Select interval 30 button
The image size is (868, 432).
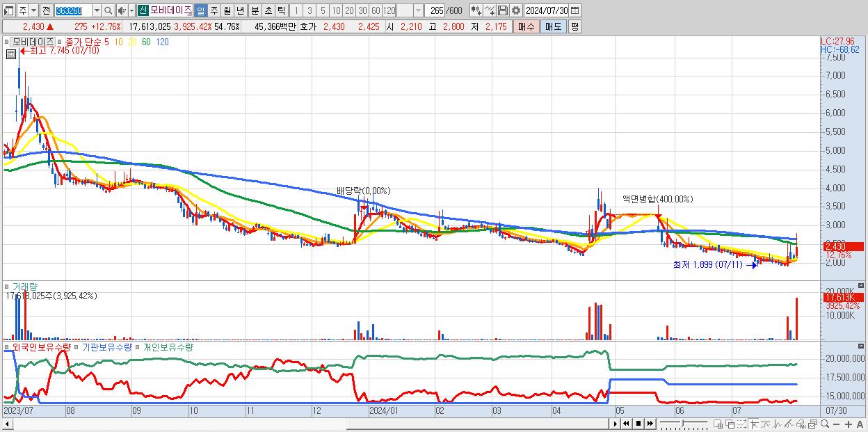coord(362,10)
